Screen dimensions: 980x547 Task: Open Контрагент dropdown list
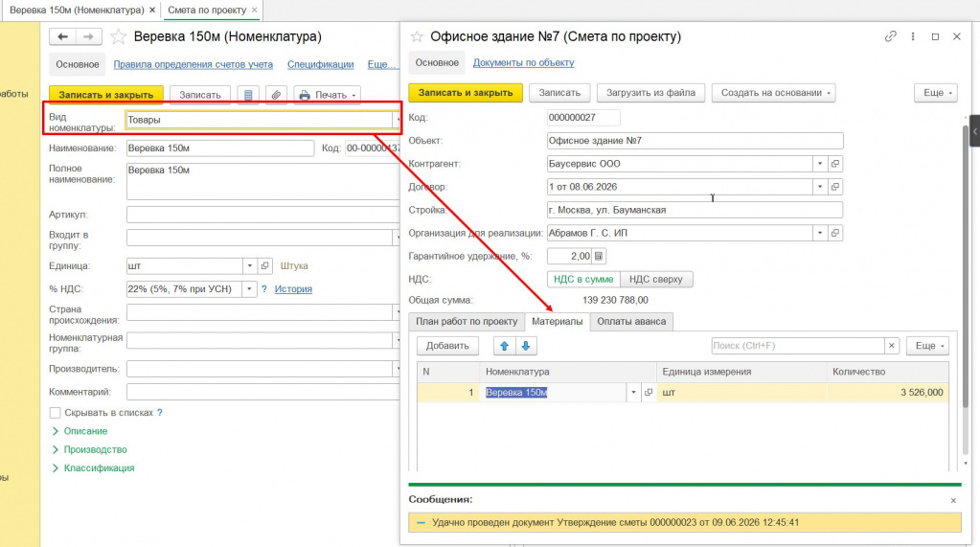[820, 164]
